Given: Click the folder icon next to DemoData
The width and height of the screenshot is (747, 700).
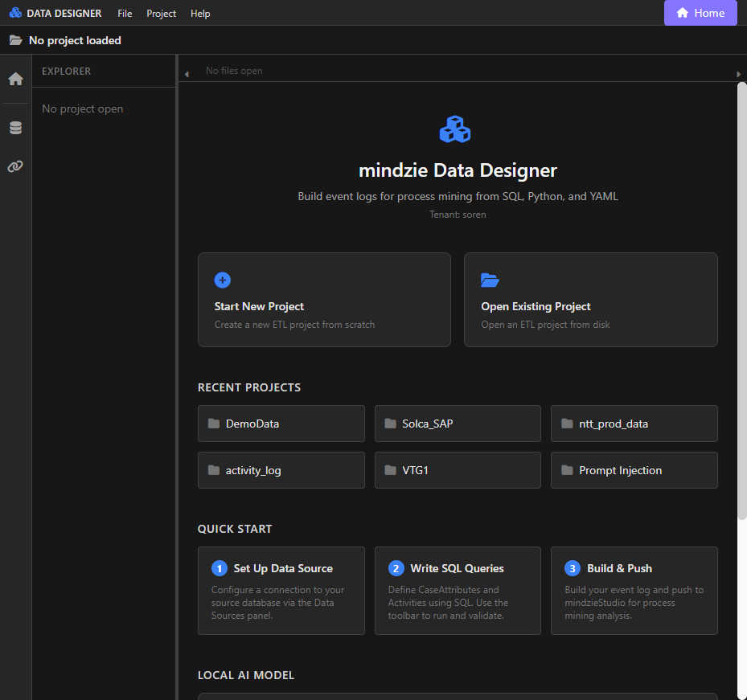Looking at the screenshot, I should (x=214, y=424).
